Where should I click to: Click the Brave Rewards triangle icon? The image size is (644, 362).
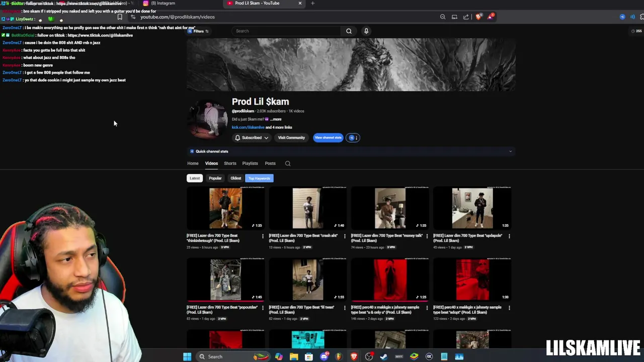[x=491, y=17]
